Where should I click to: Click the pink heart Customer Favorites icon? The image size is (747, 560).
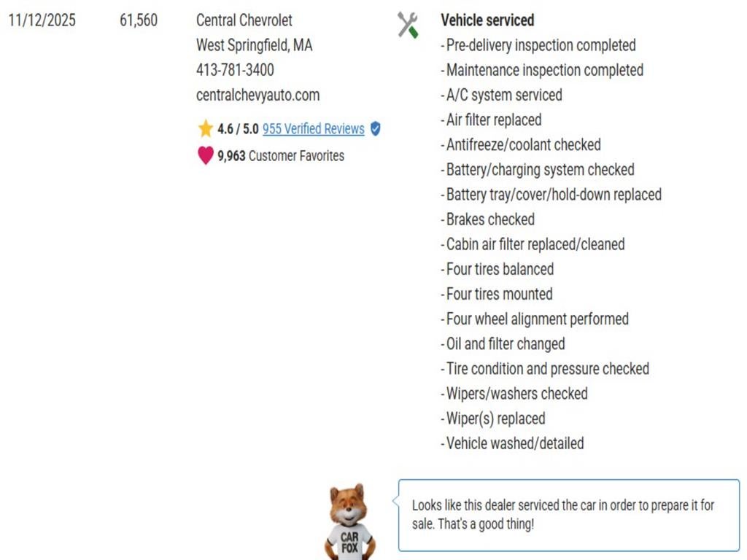point(206,155)
